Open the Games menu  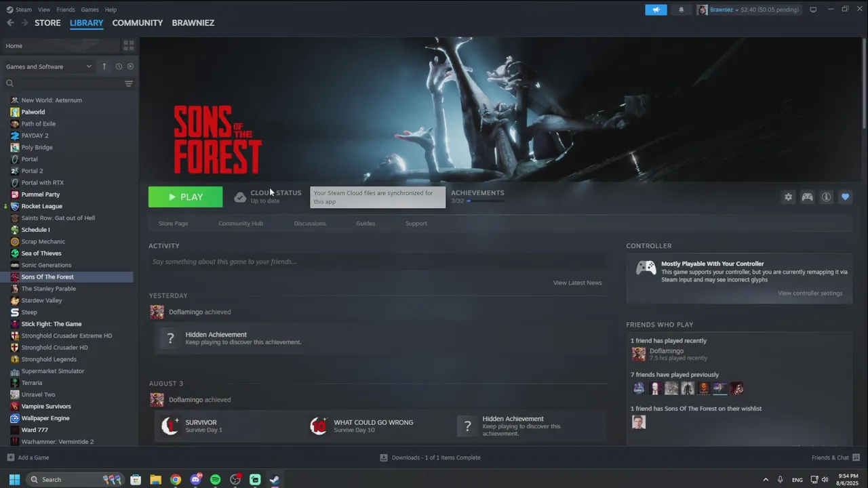tap(90, 9)
